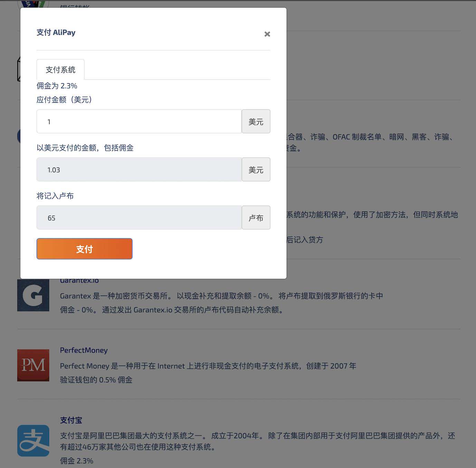Screen dimensions: 476x468
Task: Click the 支付宝 heading link
Action: (71, 420)
